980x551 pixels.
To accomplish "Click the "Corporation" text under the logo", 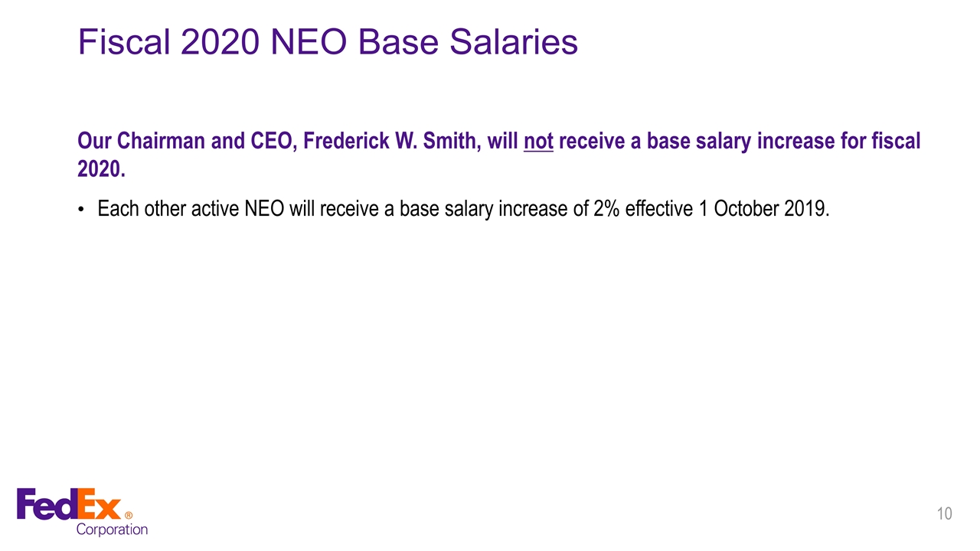I will pos(112,529).
